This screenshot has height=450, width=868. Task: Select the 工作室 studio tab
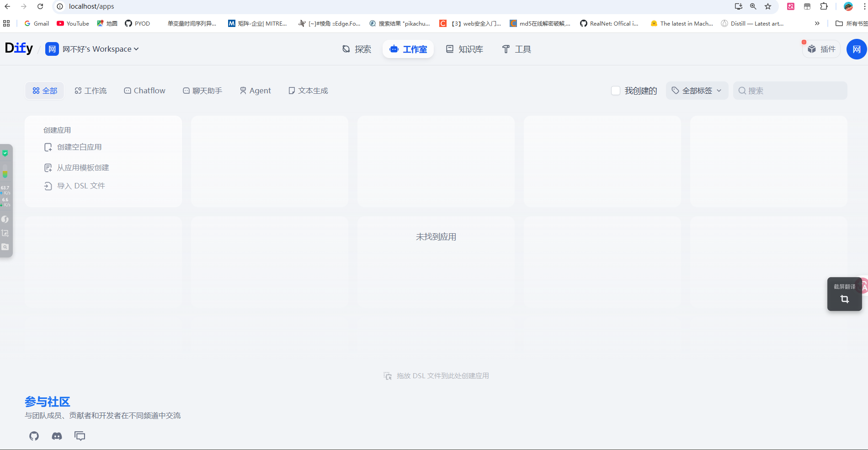coord(408,49)
